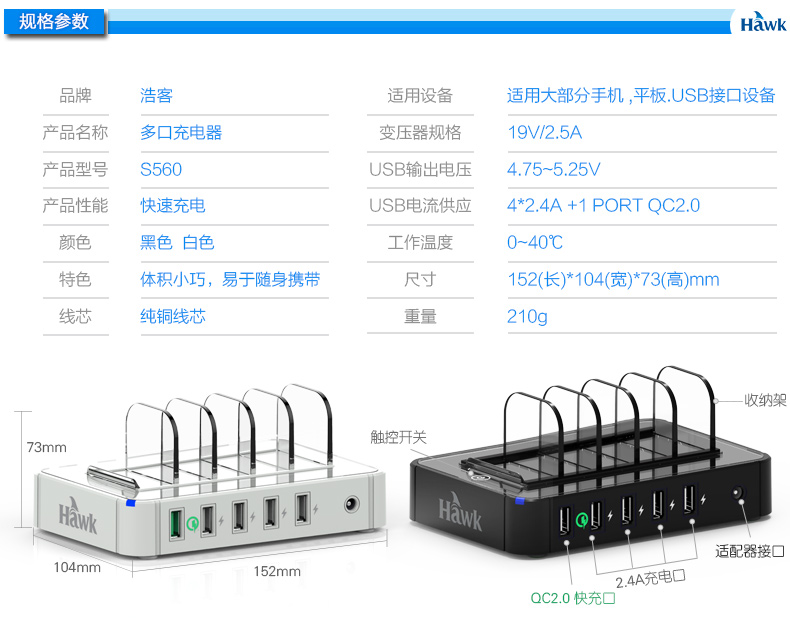Click the blue LED indicator on black charger
The image size is (790, 626).
[x=519, y=500]
